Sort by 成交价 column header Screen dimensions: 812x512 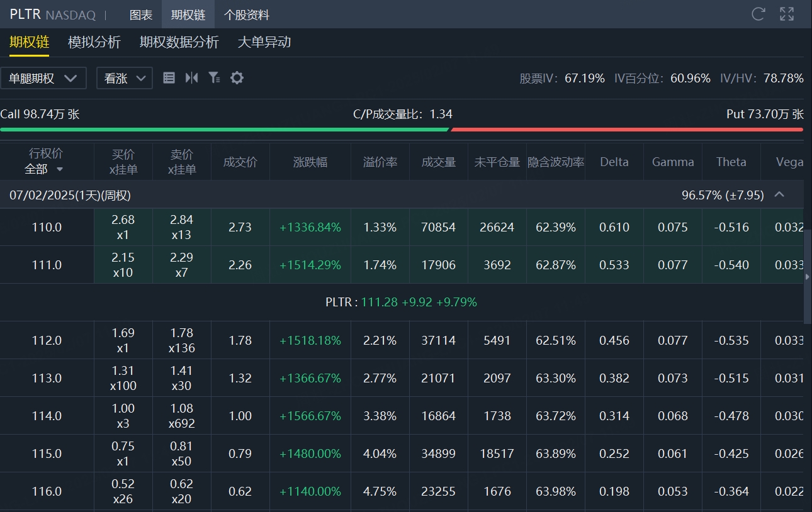click(x=240, y=162)
